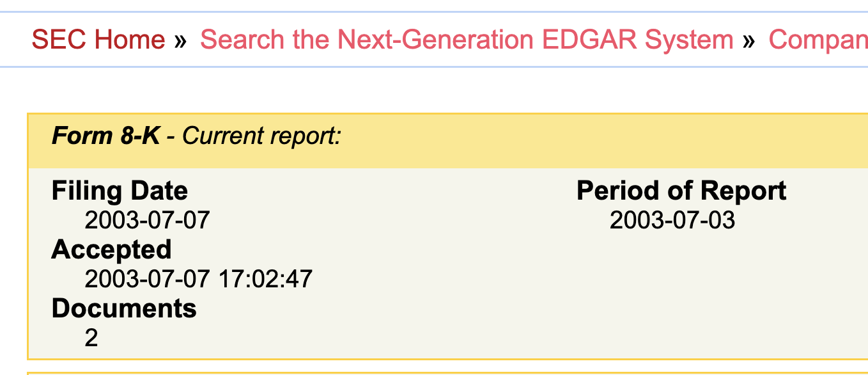Open the truncated Company breadcrumb link

pos(818,40)
